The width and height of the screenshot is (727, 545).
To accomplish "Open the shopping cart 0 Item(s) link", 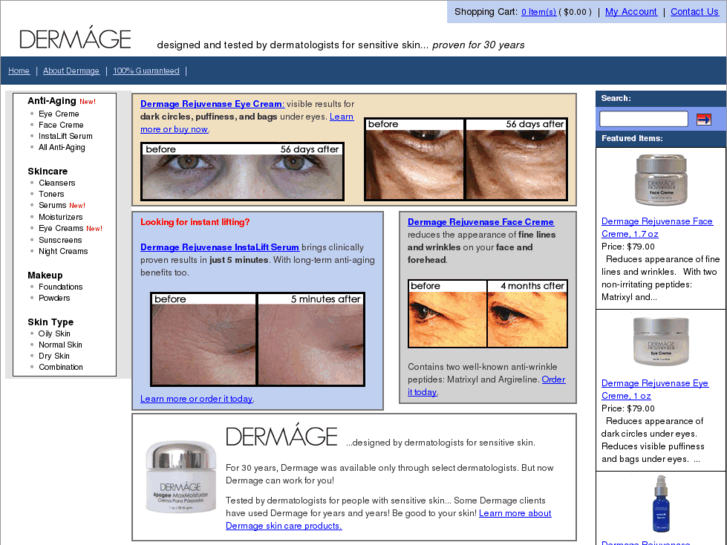I will (x=538, y=12).
